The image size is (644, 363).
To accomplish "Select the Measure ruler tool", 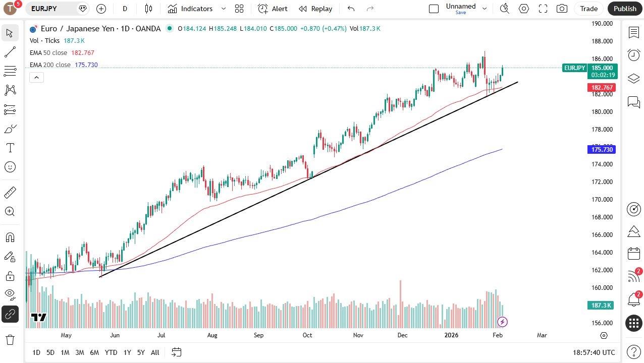I will 10,192.
